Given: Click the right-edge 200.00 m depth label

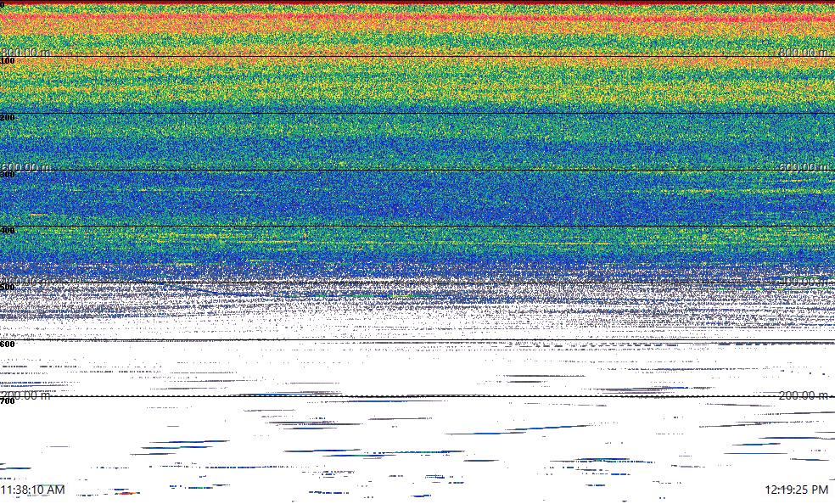Looking at the screenshot, I should coord(804,395).
